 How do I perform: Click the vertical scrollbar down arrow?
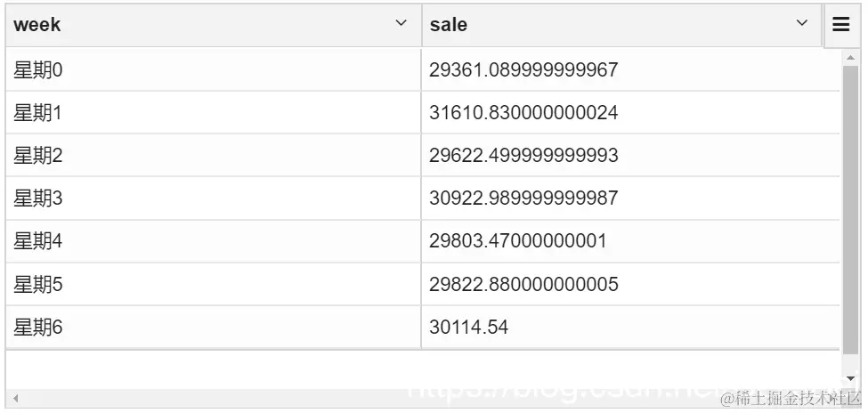[x=850, y=378]
